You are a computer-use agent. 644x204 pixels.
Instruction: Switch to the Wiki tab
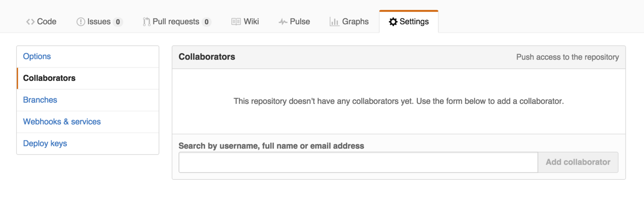(x=245, y=22)
